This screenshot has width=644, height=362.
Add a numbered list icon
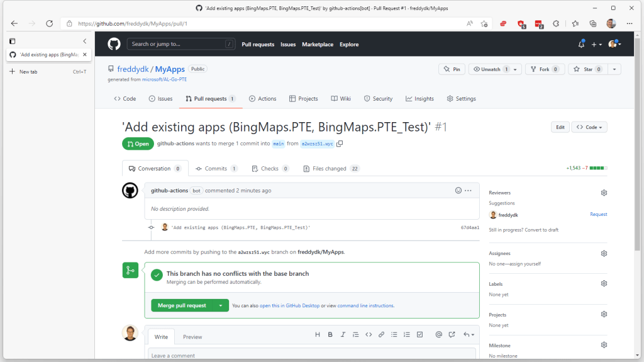coord(407,334)
